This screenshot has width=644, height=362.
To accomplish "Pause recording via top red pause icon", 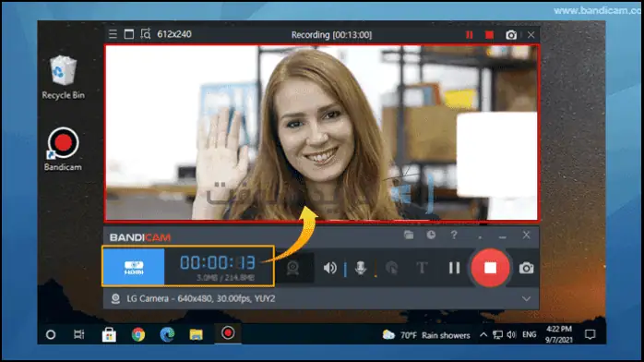I will pos(469,35).
